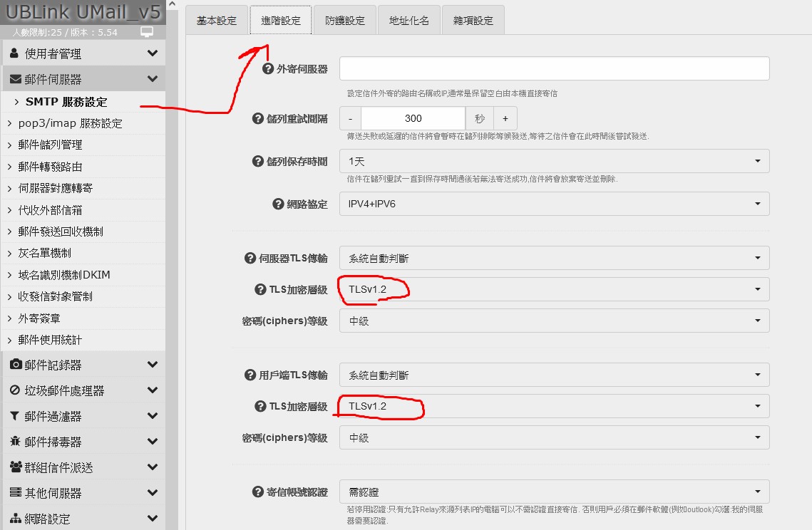Screen dimensions: 812x530
Task: Expand the 使用者管理 sidebar section
Action: pos(83,53)
